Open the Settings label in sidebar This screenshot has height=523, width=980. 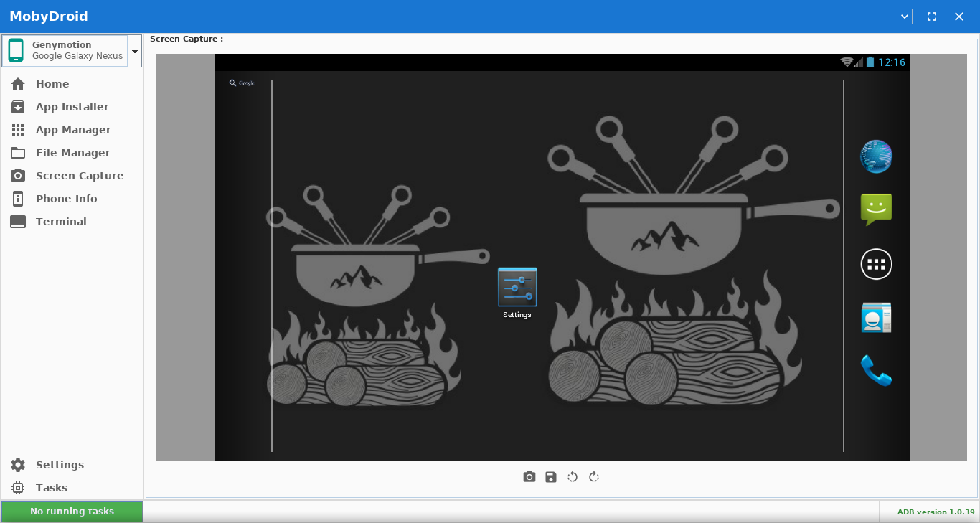tap(60, 465)
